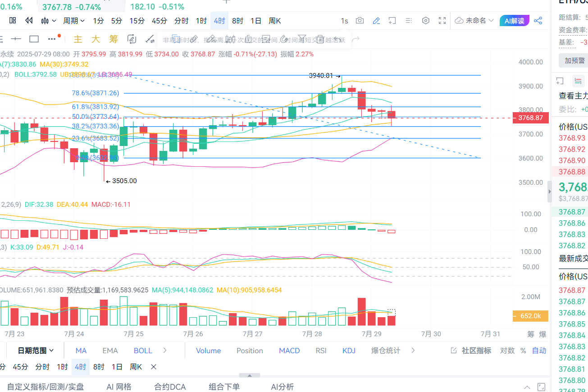Screen dimensions: 588x392
Task: Select the blue pencil drawing tool icon
Action: (x=376, y=21)
